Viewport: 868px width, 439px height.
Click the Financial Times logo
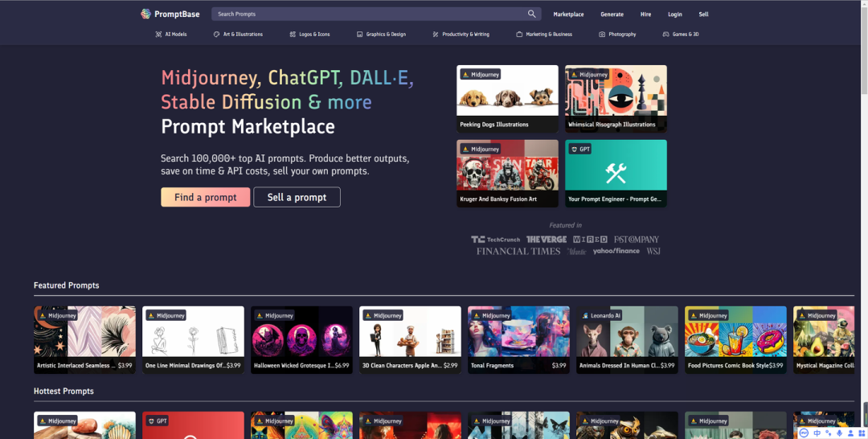[518, 252]
